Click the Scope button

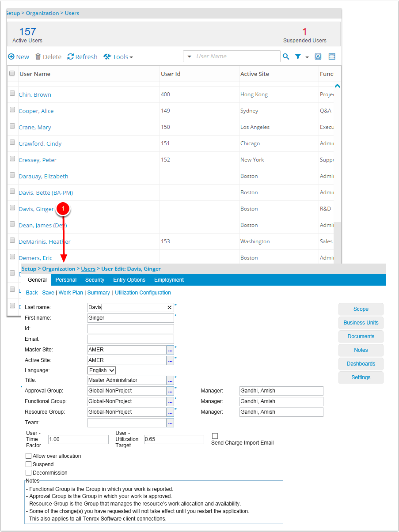pyautogui.click(x=361, y=309)
